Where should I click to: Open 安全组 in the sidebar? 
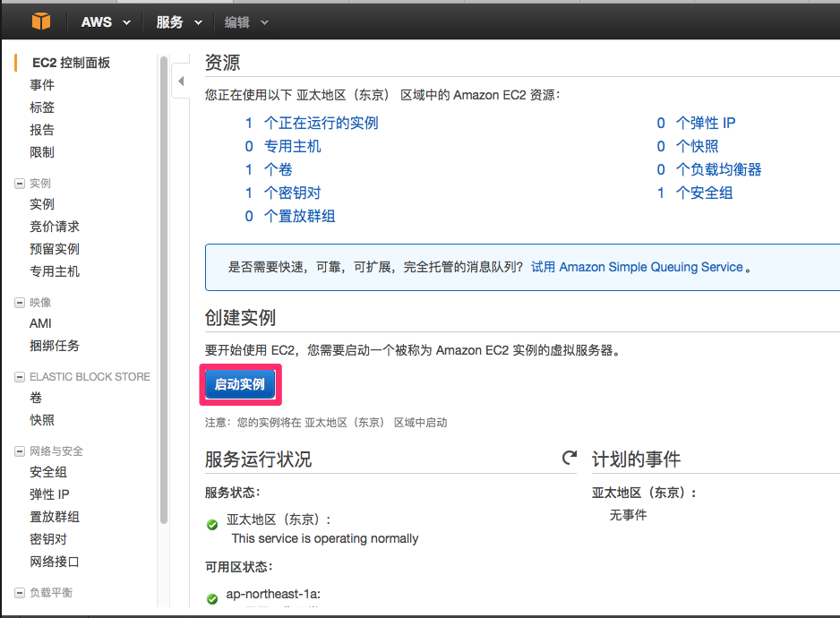(48, 472)
